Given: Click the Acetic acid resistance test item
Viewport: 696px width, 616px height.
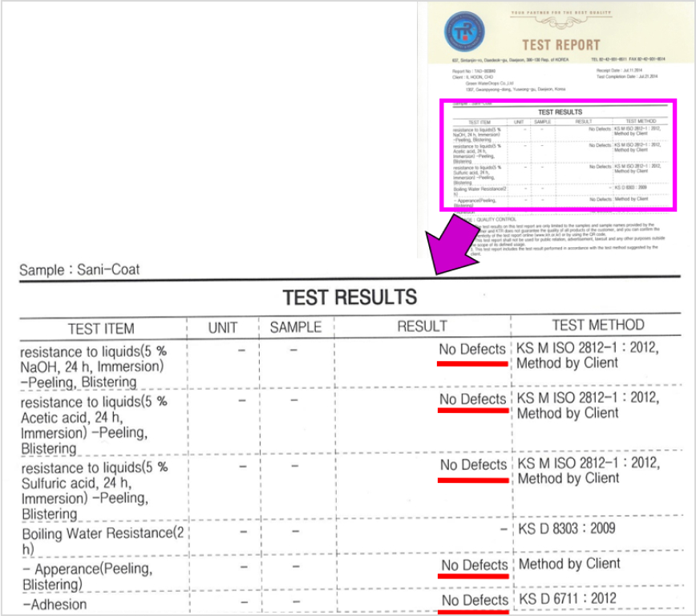Looking at the screenshot, I should [94, 425].
